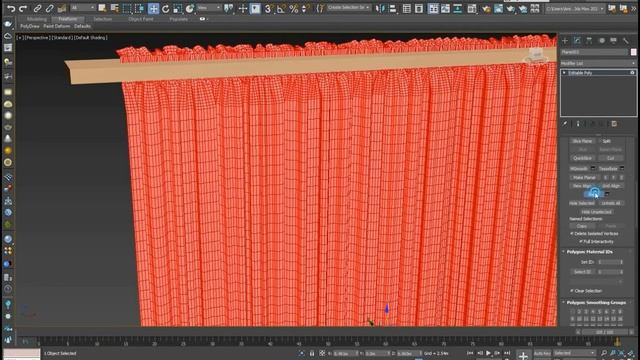Click the Undo arrow icon
This screenshot has height=360, width=640.
click(x=11, y=8)
